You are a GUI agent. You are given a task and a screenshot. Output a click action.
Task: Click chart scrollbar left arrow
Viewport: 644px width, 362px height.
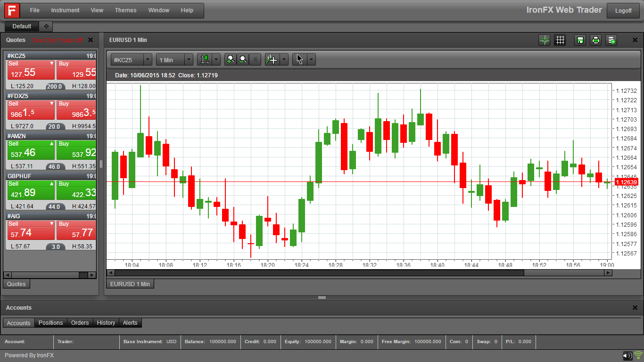tap(111, 272)
